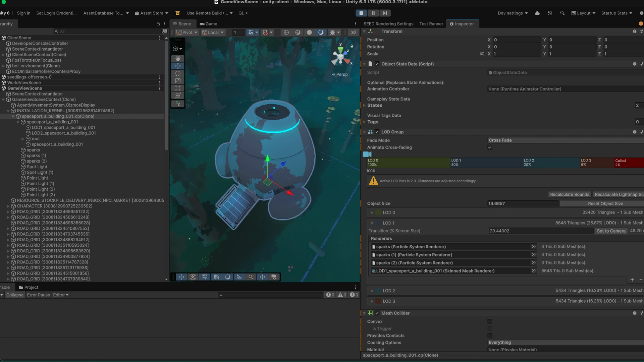
Task: Open the cloud services icon
Action: [537, 13]
